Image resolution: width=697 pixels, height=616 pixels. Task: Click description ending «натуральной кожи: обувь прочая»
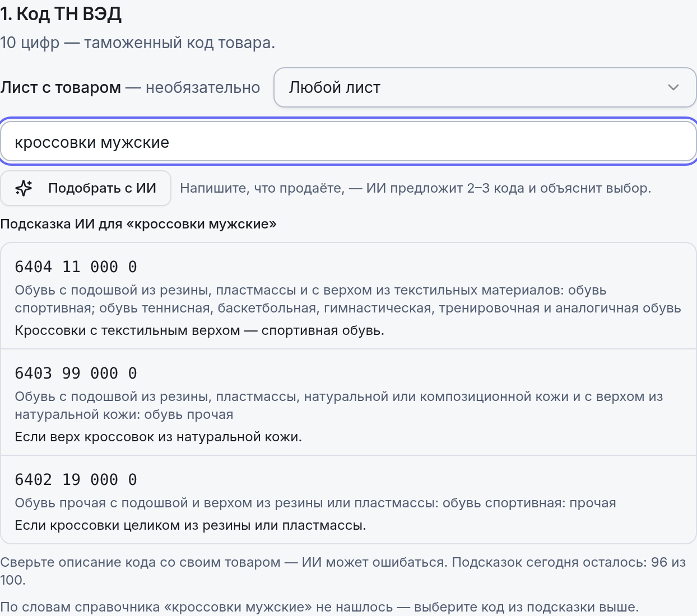click(x=339, y=405)
